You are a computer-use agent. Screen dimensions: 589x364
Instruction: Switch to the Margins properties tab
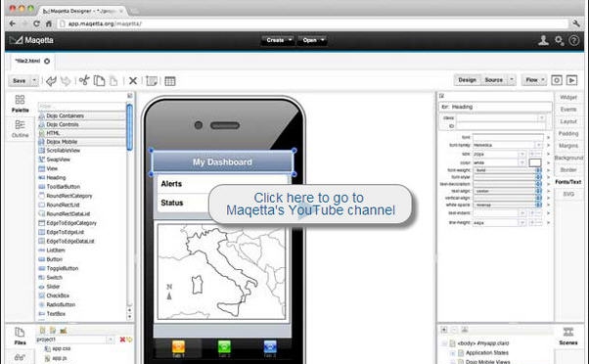tap(567, 146)
